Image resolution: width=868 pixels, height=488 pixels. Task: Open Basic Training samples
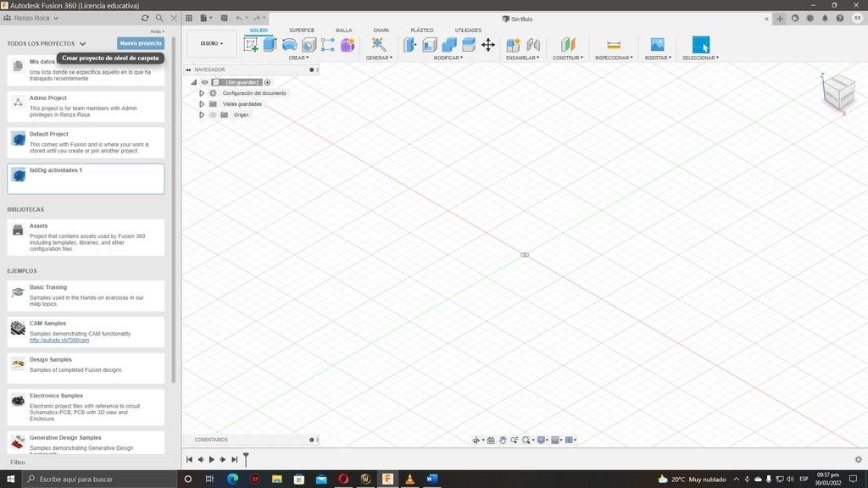click(86, 296)
